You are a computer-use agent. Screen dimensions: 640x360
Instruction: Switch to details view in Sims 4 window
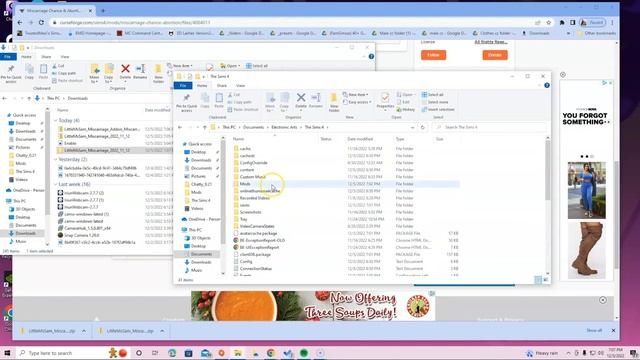[x=538, y=280]
